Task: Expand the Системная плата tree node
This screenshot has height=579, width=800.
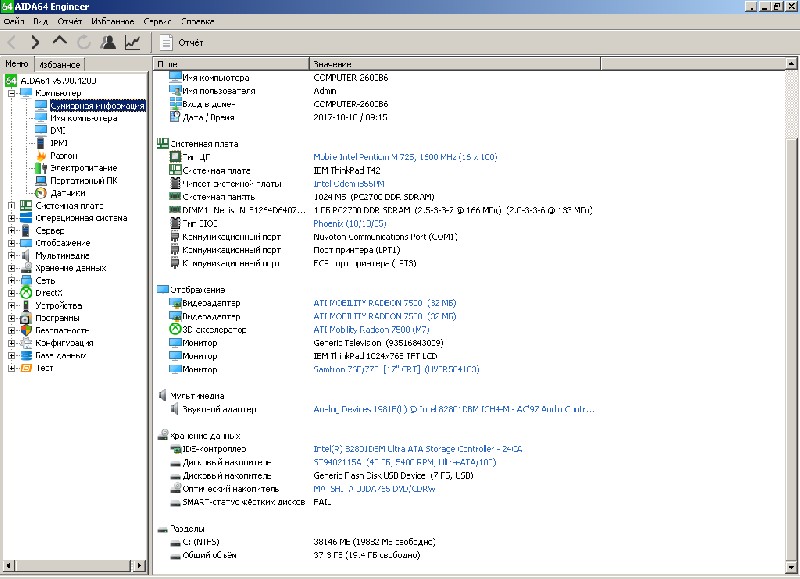Action: 11,206
